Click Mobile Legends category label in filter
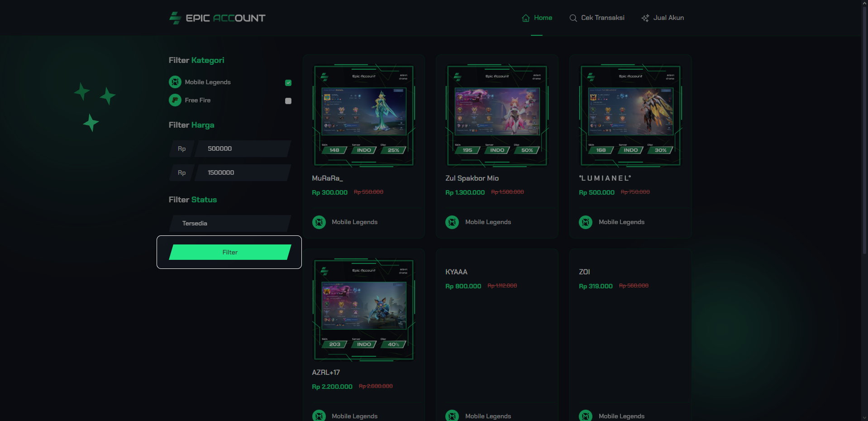The width and height of the screenshot is (868, 421). [208, 82]
